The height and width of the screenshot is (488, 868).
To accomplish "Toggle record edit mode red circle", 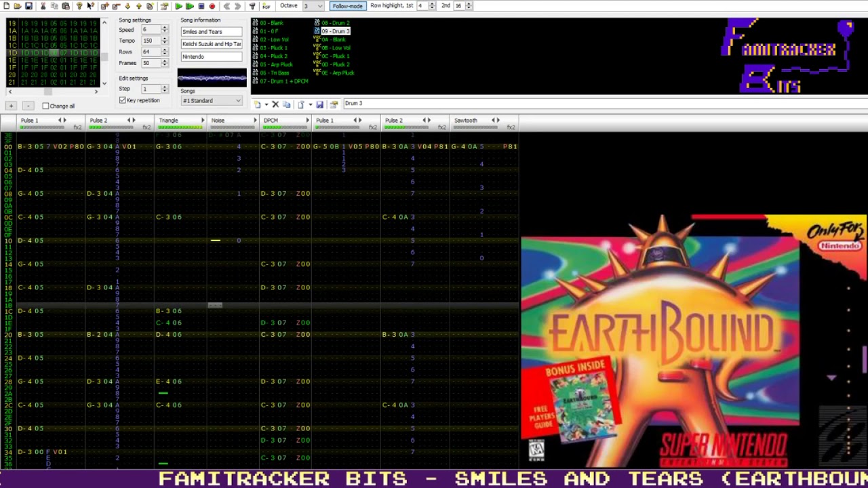I will click(212, 6).
